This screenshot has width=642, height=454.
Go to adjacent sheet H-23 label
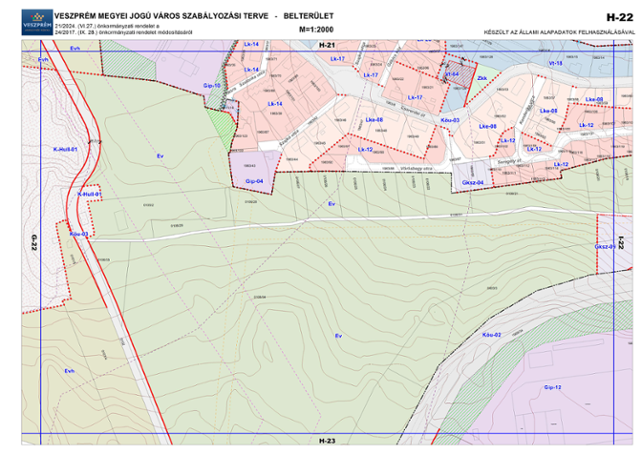[327, 441]
